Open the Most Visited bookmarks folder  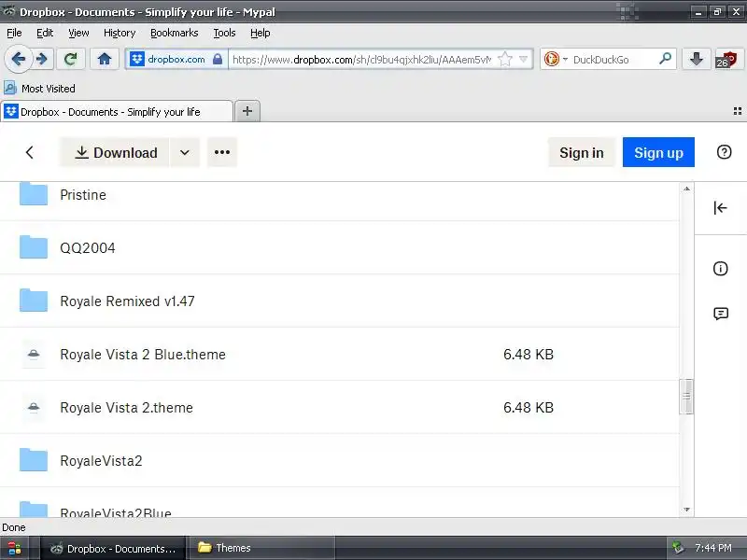pos(39,89)
